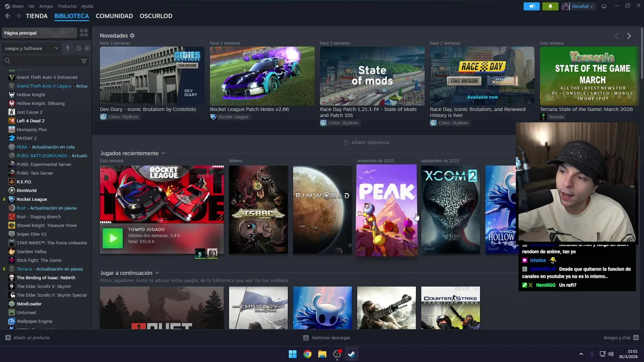Screen dimensions: 644x362
Task: Open Amigos y chat
Action: [621, 338]
